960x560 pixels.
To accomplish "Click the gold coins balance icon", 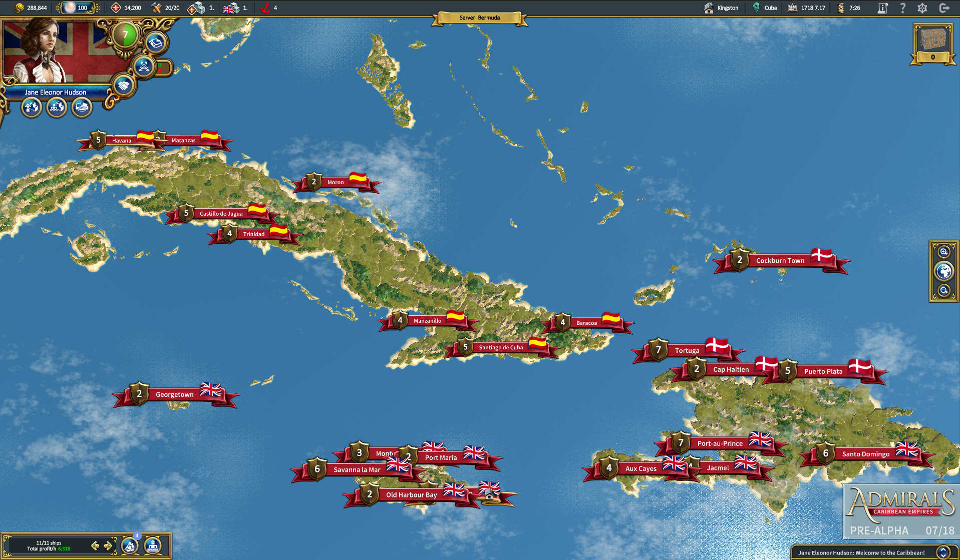I will 19,8.
